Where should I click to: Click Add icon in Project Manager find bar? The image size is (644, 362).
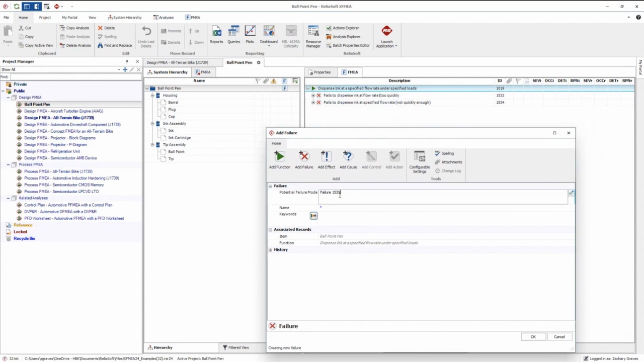pos(125,69)
